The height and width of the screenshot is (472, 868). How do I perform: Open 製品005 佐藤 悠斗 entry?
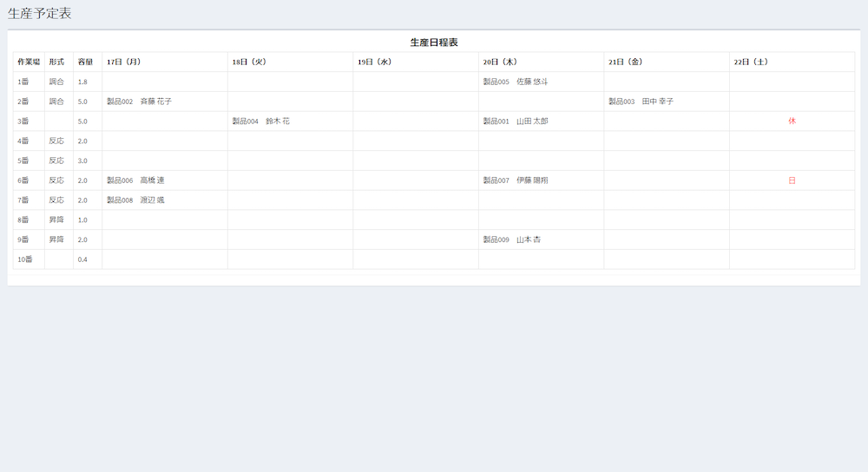(x=516, y=82)
